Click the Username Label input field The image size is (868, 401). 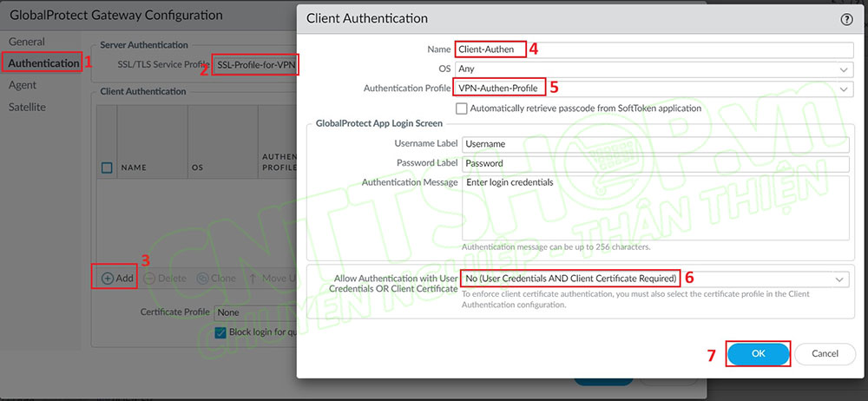[x=655, y=144]
